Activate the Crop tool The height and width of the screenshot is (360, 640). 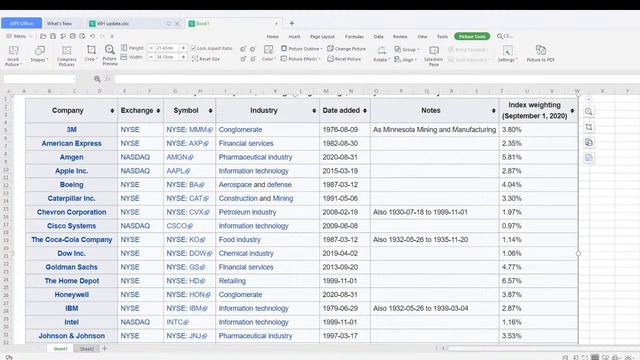pyautogui.click(x=91, y=53)
